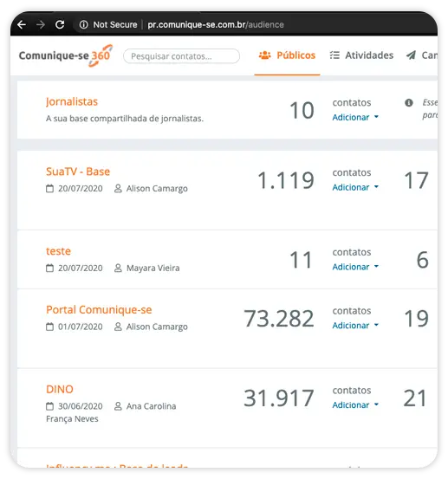
Task: Click the Atividades checklist icon
Action: tap(334, 55)
